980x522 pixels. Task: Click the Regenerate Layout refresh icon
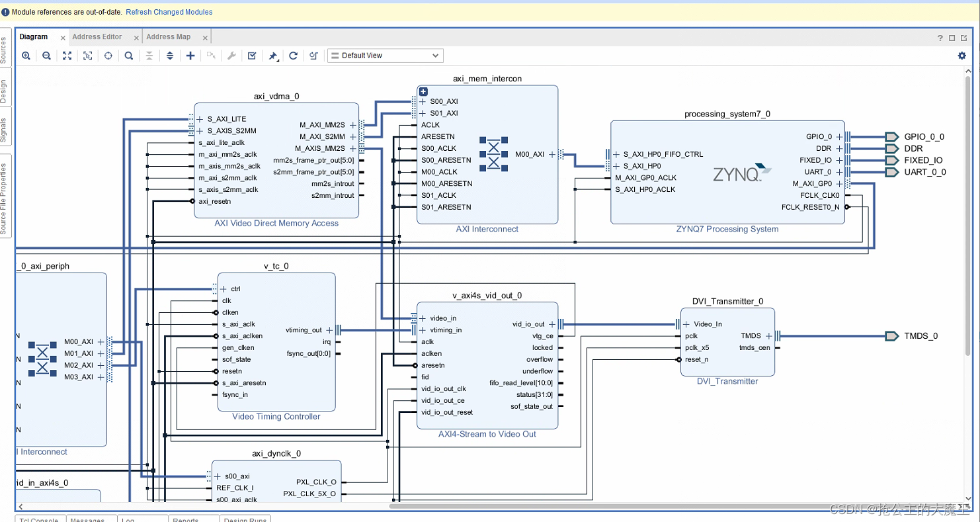pyautogui.click(x=294, y=56)
